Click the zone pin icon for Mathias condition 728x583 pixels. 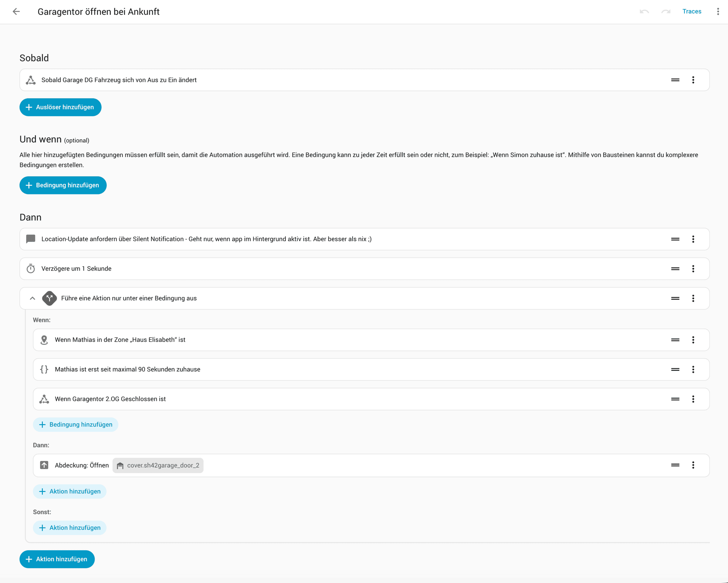coord(44,340)
